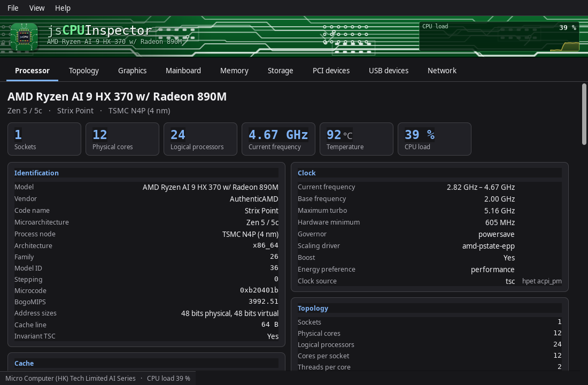Click the Topology section heading in panel

point(313,309)
